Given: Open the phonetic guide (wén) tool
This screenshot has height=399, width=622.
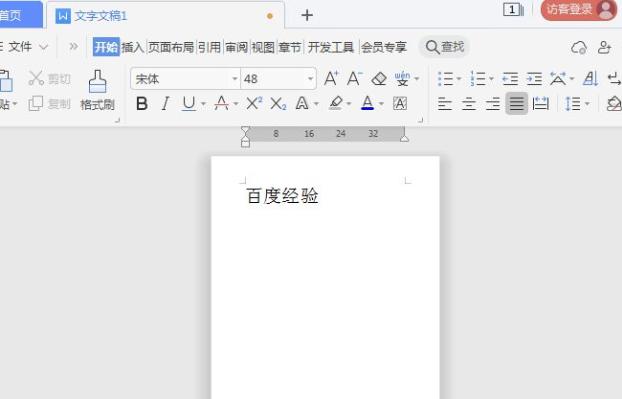Looking at the screenshot, I should (x=402, y=79).
